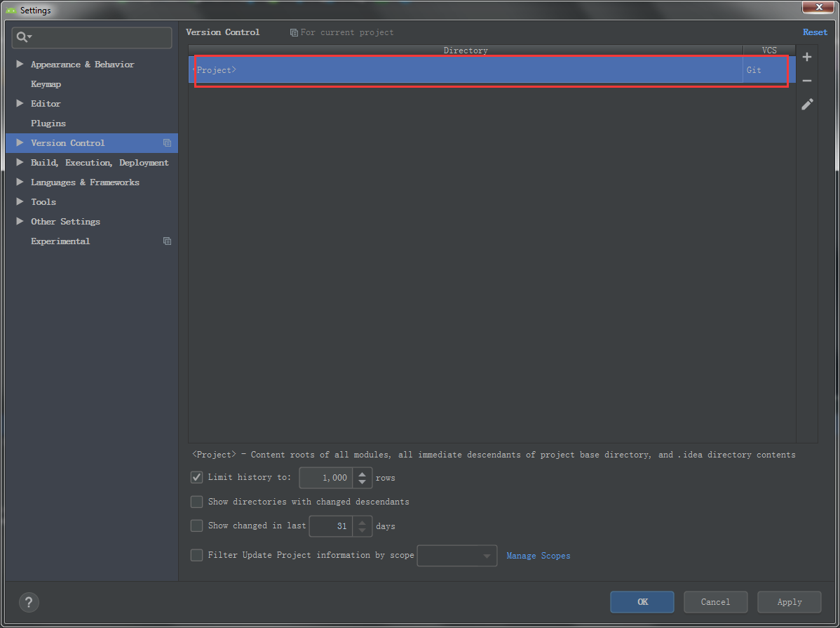Uncheck 'Limit history to' option

pos(196,477)
